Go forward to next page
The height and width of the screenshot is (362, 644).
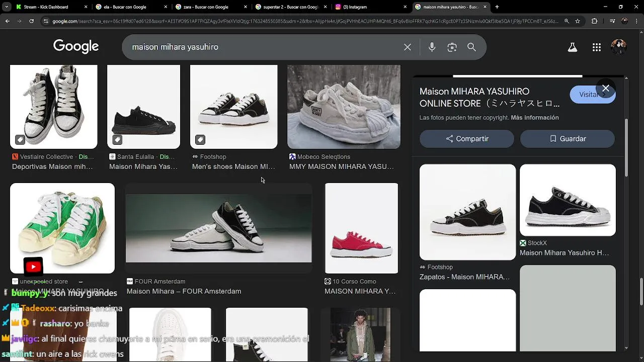coord(19,21)
